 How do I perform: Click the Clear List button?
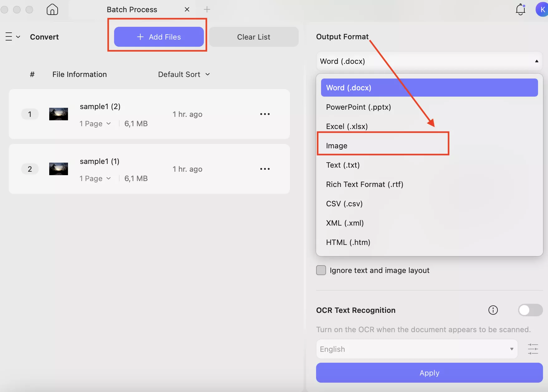coord(253,37)
